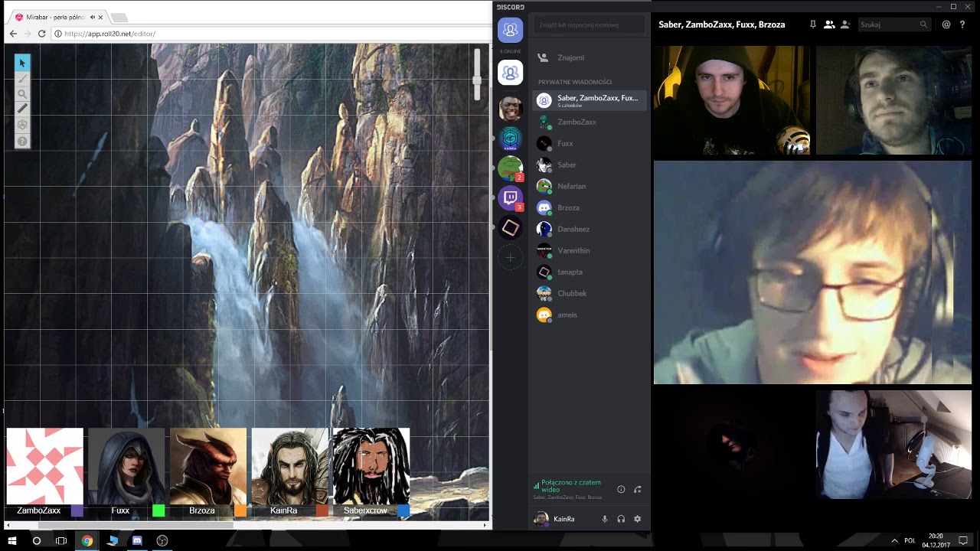Open Discord mentions with the @ icon
Screen dimensions: 980x551
946,24
